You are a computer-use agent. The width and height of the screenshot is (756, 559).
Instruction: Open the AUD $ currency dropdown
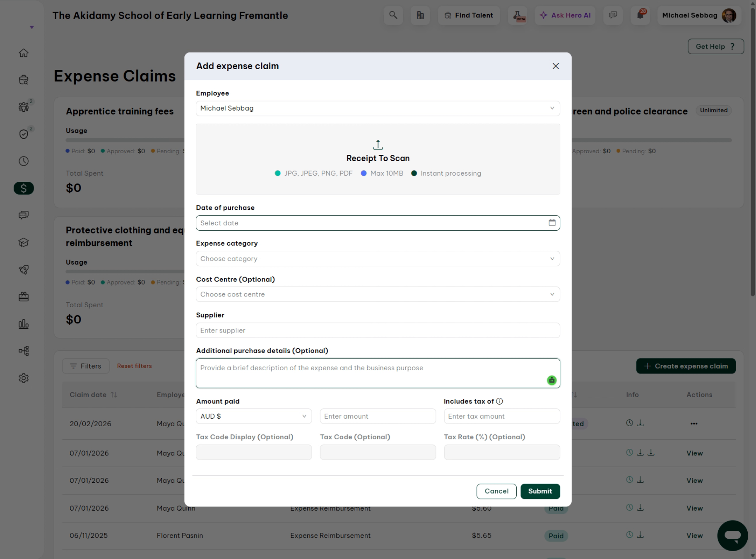[x=254, y=416]
